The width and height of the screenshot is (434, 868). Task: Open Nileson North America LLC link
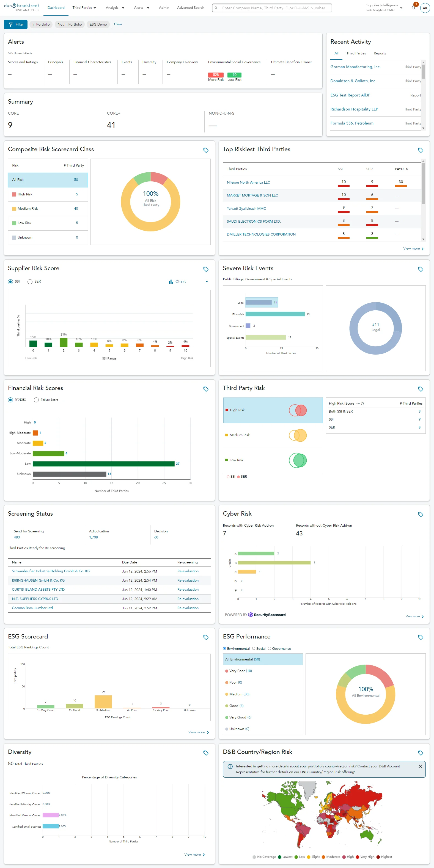248,182
